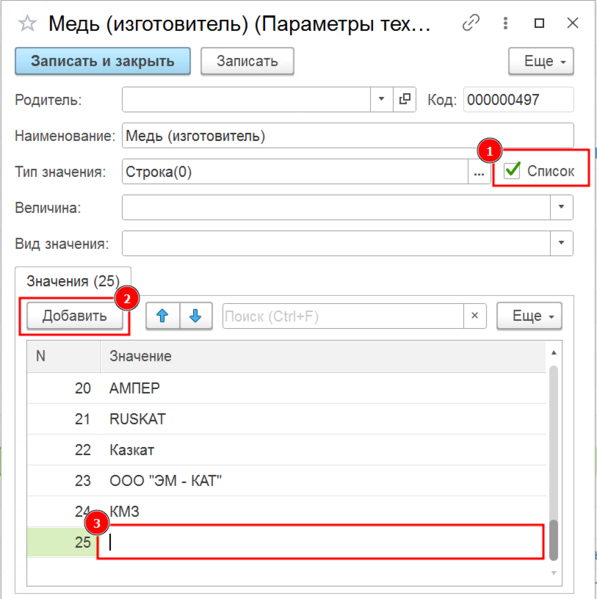The width and height of the screenshot is (597, 599).
Task: Switch to Значения (25) tab
Action: pos(73,281)
